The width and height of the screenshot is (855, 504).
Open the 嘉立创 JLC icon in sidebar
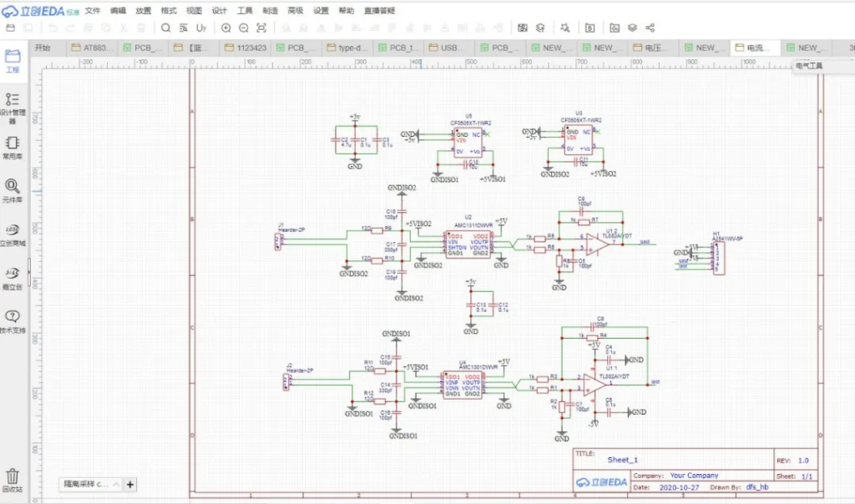(x=13, y=277)
